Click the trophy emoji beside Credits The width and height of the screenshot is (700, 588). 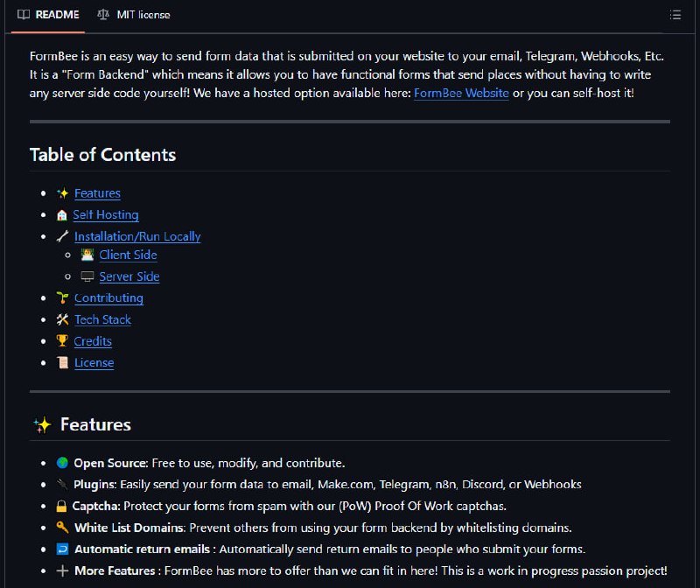coord(62,341)
